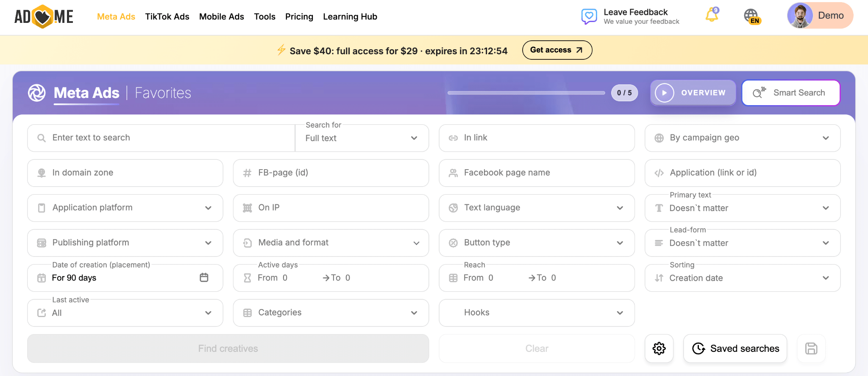868x376 pixels.
Task: Click the Meta Ads swirl logo icon
Action: [37, 93]
